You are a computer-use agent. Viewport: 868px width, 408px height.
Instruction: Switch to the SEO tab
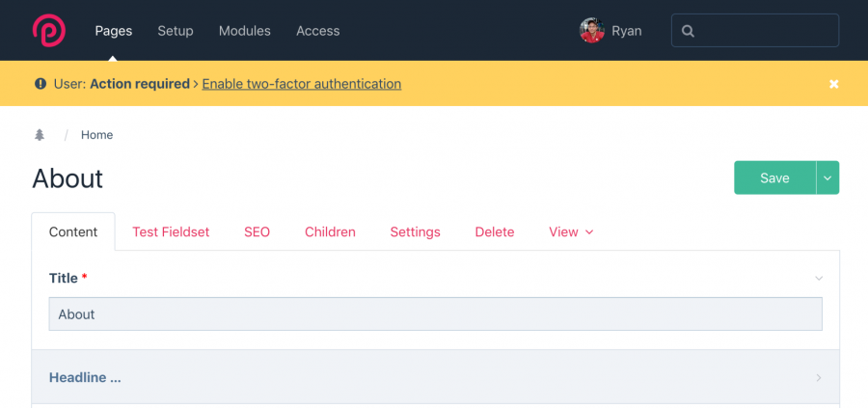pyautogui.click(x=257, y=231)
